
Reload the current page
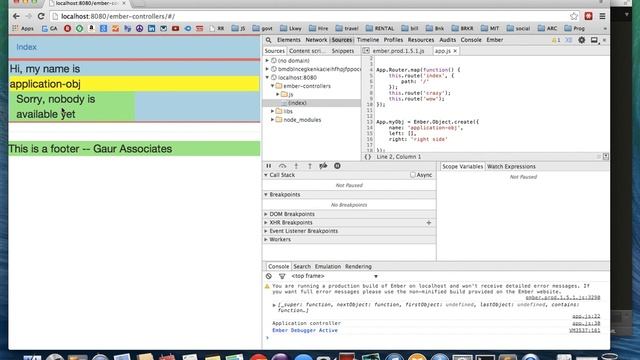[x=41, y=16]
